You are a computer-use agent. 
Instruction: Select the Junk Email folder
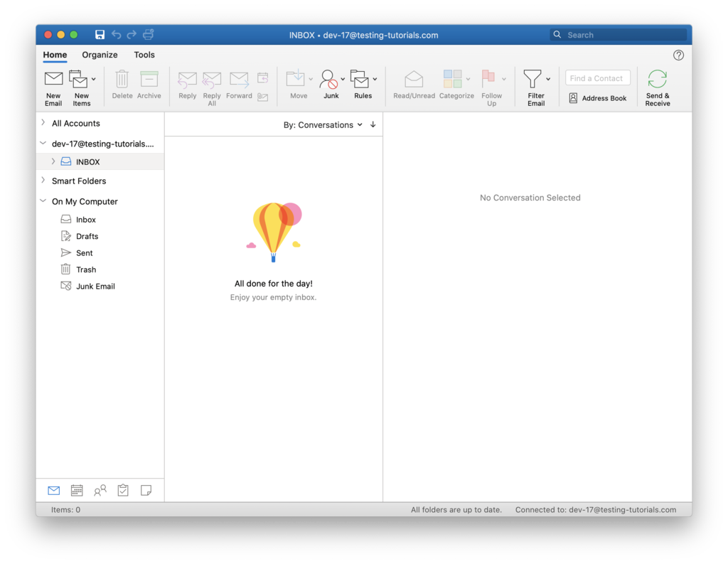(95, 286)
